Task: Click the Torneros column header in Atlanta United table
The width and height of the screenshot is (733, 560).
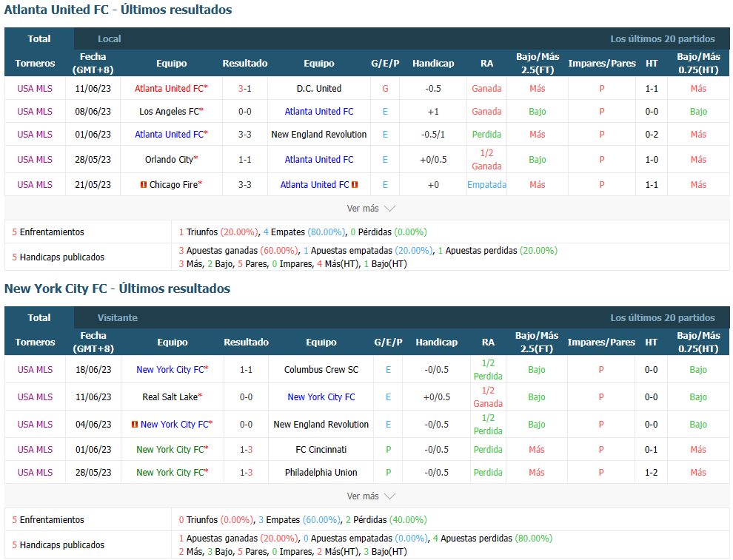Action: tap(35, 64)
